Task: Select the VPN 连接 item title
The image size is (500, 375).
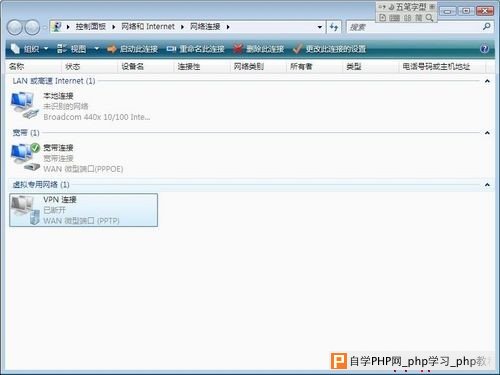Action: tap(60, 200)
